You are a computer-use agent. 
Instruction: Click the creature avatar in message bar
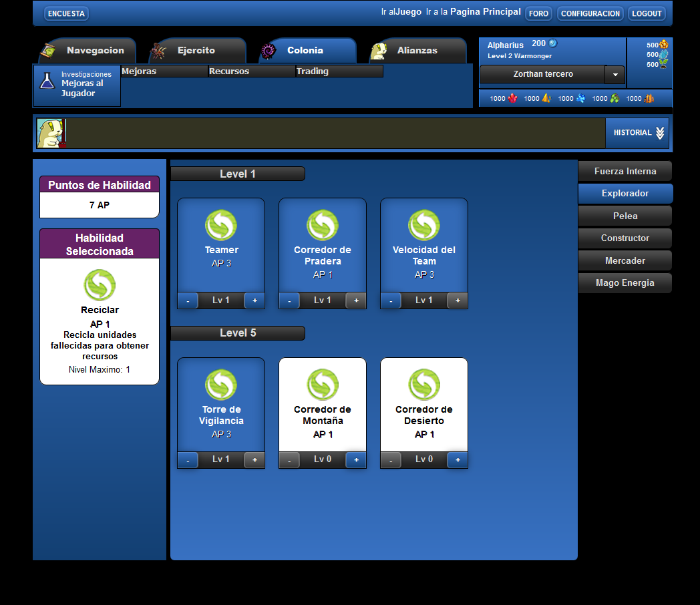click(x=51, y=133)
